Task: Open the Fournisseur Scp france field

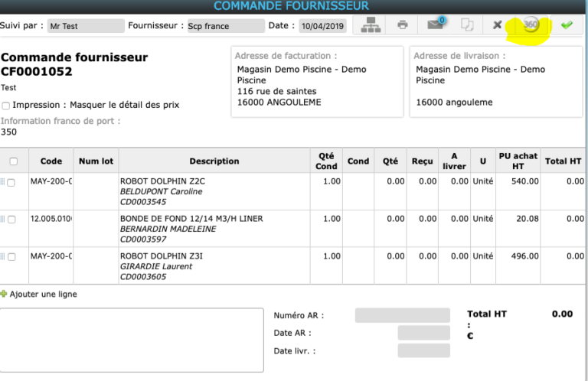Action: click(x=224, y=26)
